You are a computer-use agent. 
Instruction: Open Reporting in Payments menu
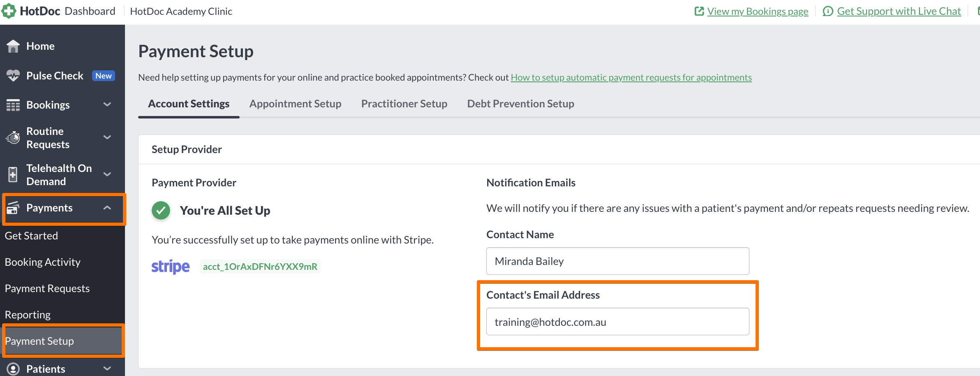[28, 315]
